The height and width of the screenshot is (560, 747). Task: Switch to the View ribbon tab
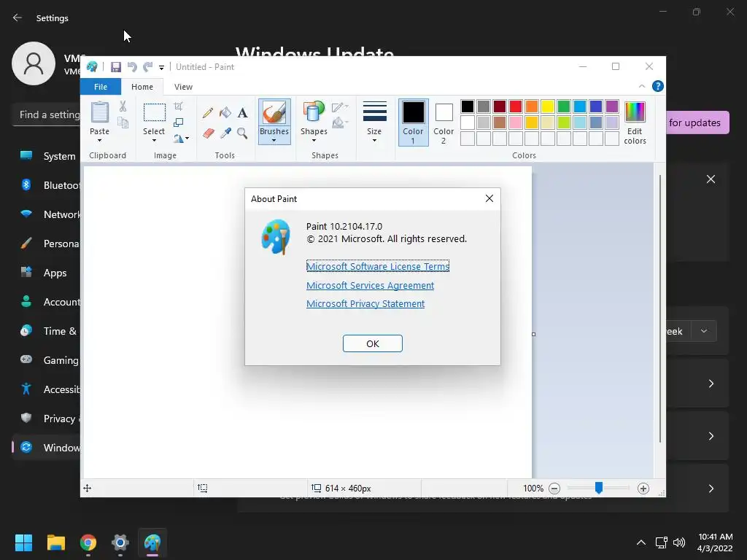tap(183, 87)
